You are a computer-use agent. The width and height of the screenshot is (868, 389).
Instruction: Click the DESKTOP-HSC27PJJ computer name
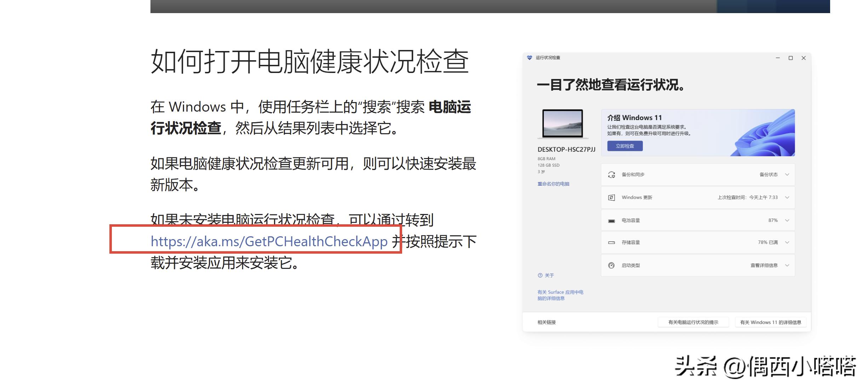566,150
